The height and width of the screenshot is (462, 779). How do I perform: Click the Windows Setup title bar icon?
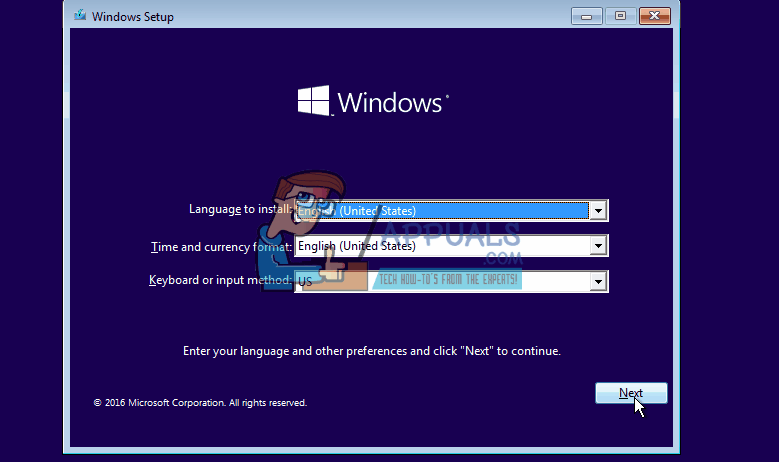point(80,15)
